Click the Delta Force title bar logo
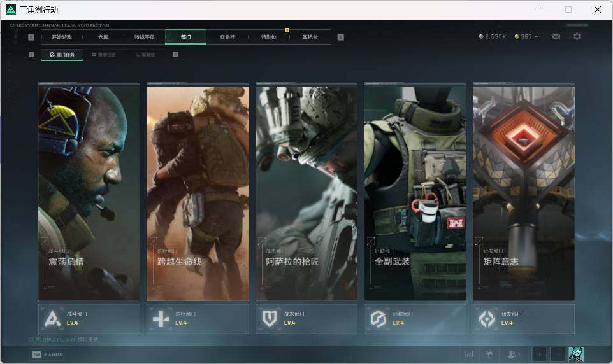The width and height of the screenshot is (613, 364). click(11, 10)
